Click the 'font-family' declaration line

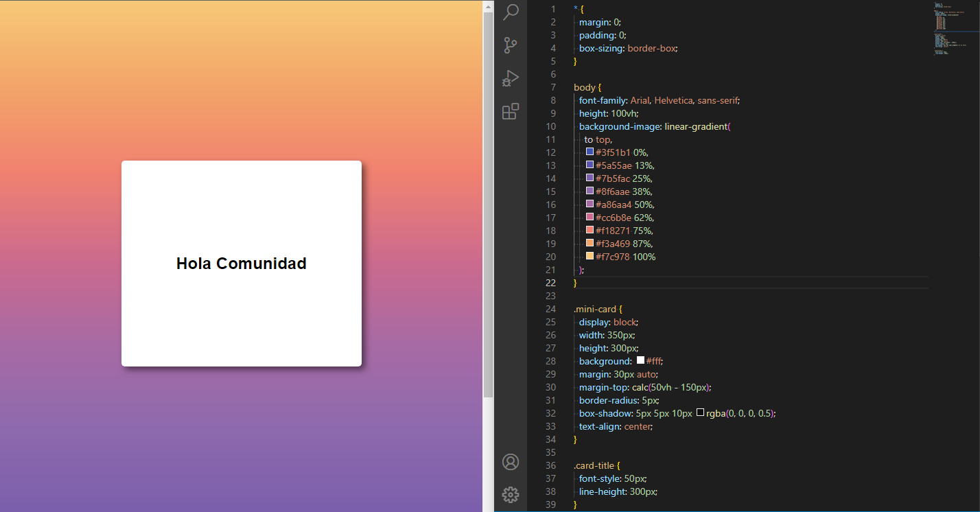[660, 100]
